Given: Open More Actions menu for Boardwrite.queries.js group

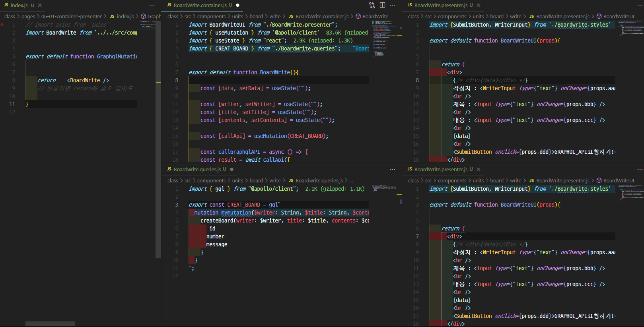Looking at the screenshot, I should [x=393, y=169].
